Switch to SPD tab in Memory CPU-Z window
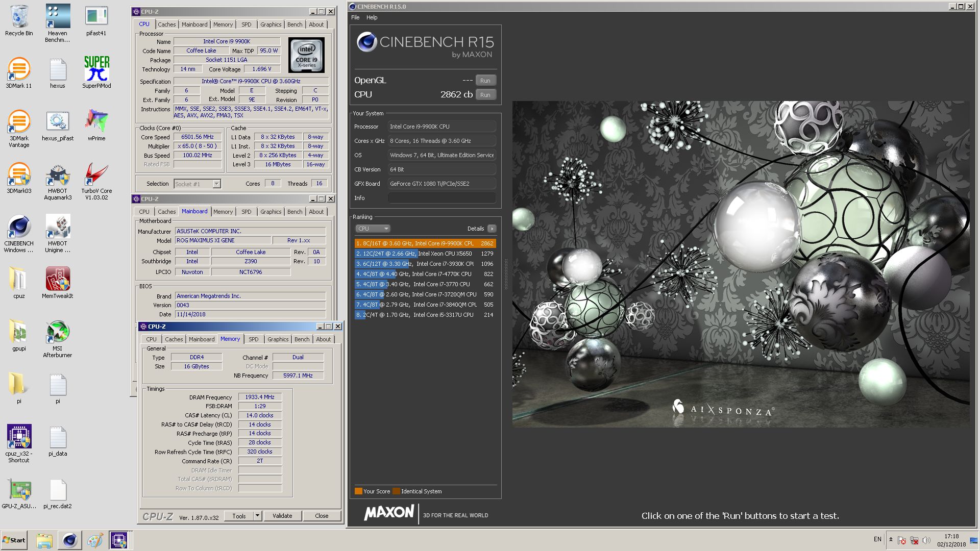Screen dimensions: 980x551 pyautogui.click(x=253, y=339)
